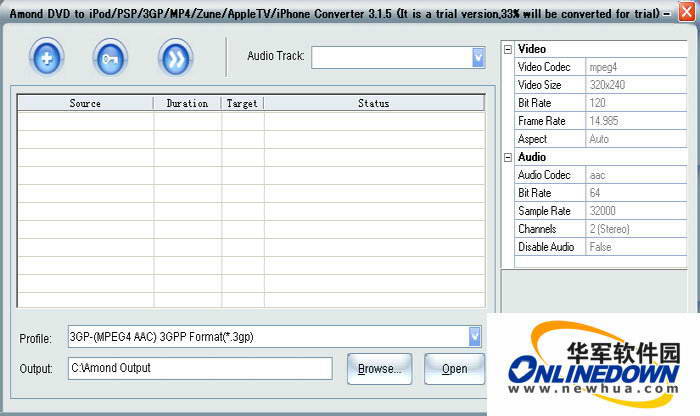Viewport: 700px width, 416px height.
Task: Click the key Register icon
Action: pos(110,58)
